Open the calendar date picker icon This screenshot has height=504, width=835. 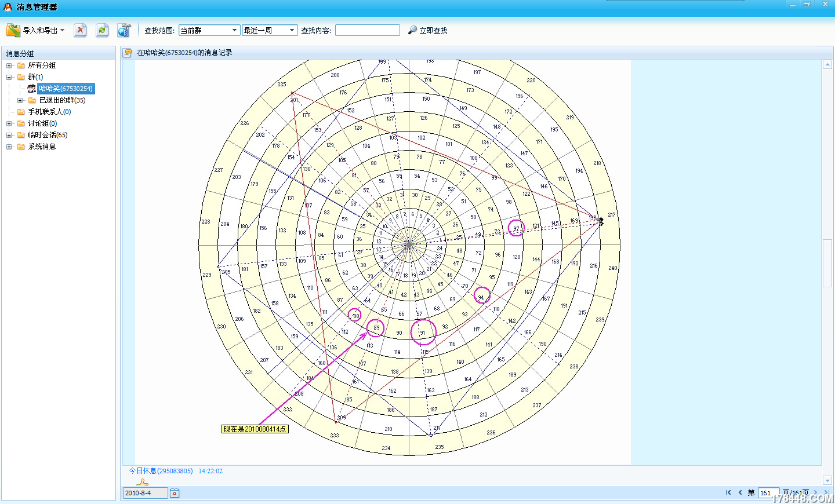pyautogui.click(x=175, y=493)
